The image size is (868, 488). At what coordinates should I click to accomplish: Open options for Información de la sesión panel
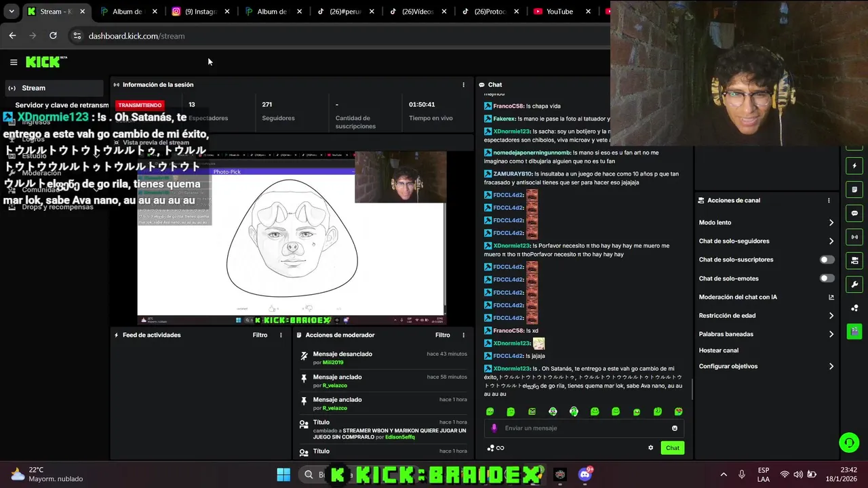[x=464, y=85]
